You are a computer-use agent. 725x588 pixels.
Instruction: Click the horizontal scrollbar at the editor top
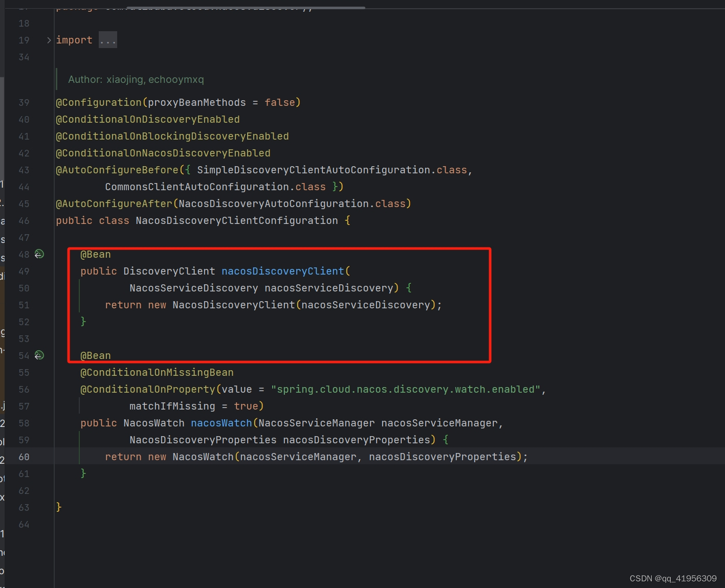tap(246, 8)
